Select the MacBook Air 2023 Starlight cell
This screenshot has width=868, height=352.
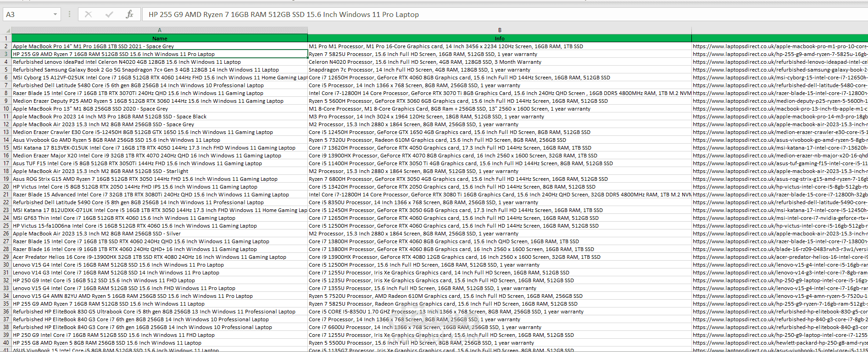[160, 171]
